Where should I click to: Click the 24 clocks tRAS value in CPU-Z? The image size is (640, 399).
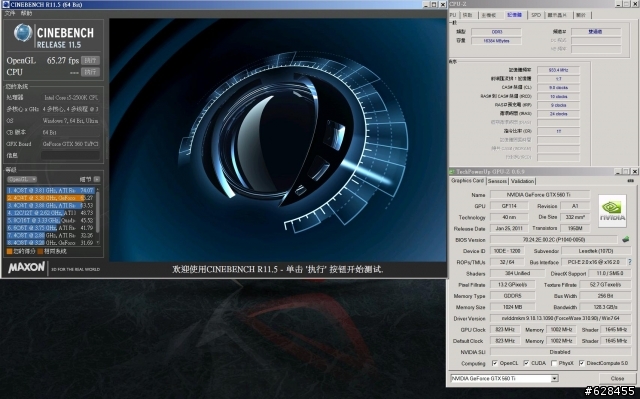pos(558,114)
